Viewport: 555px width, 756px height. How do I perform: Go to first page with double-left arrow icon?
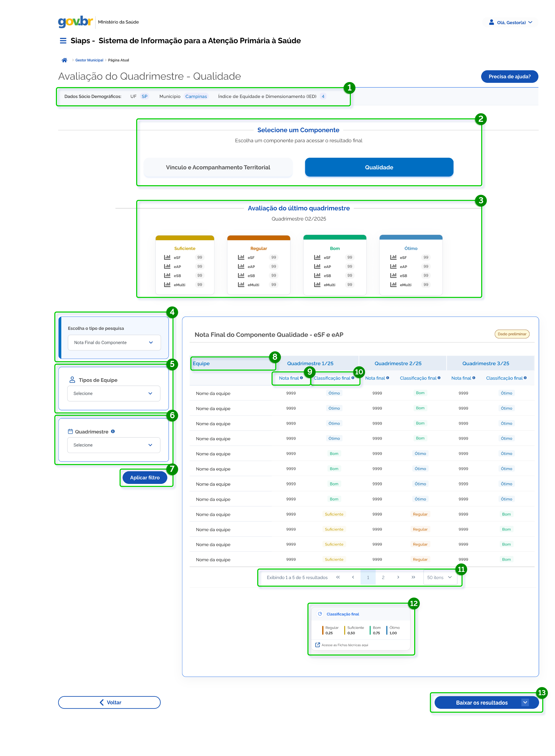[x=338, y=577]
